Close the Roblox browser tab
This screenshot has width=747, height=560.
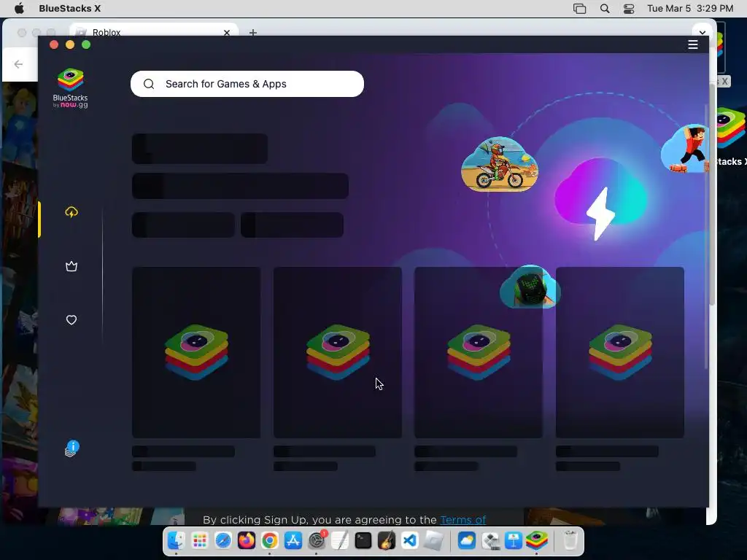[227, 32]
